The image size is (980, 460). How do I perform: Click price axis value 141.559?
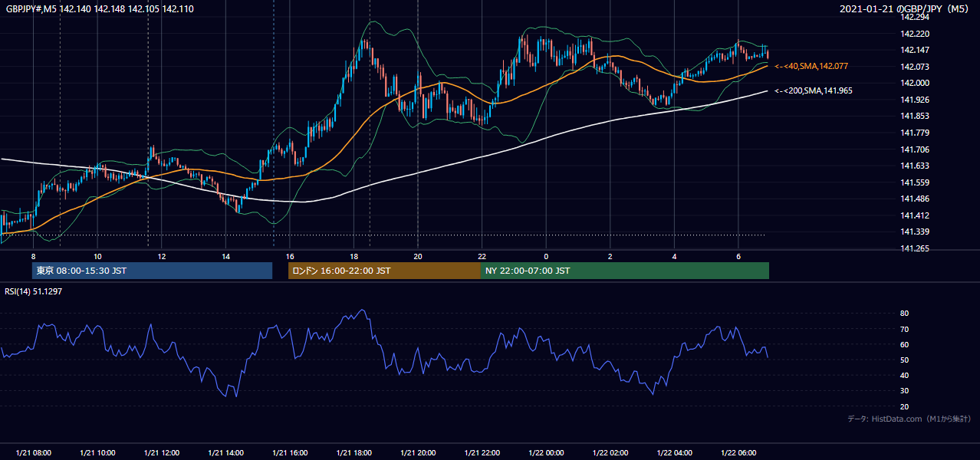click(915, 182)
